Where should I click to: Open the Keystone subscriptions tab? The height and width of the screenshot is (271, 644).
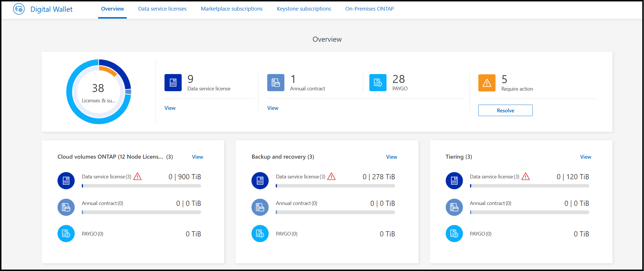coord(304,9)
